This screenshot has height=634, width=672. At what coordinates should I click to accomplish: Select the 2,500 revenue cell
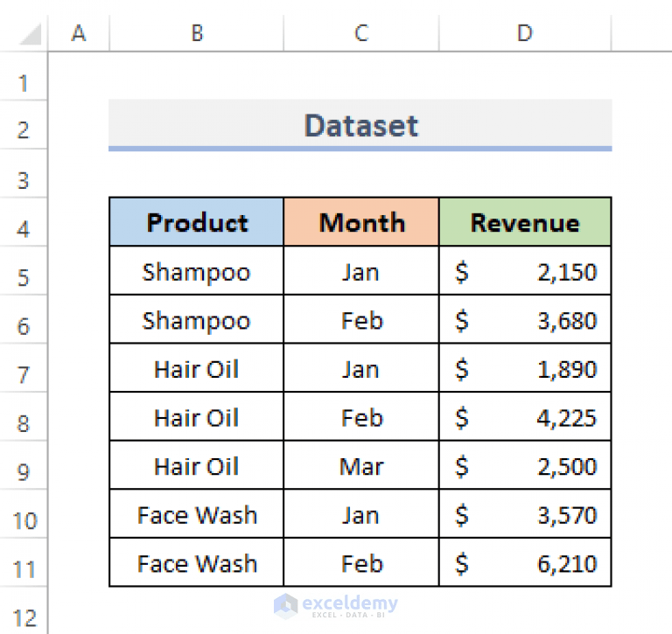tap(525, 465)
